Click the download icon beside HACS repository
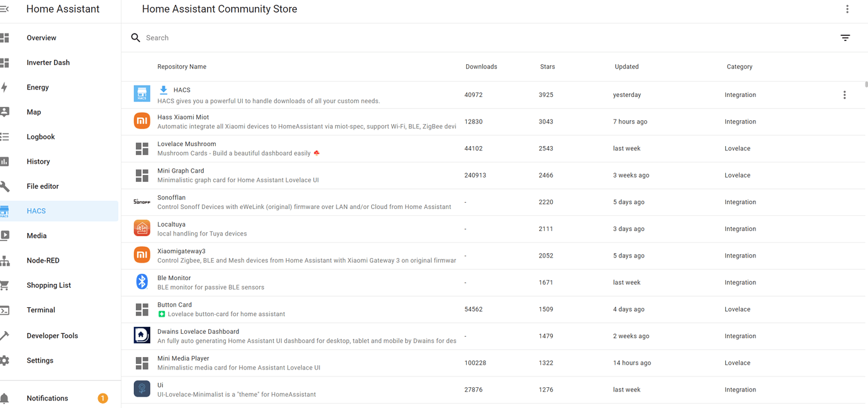This screenshot has width=868, height=408. point(164,89)
